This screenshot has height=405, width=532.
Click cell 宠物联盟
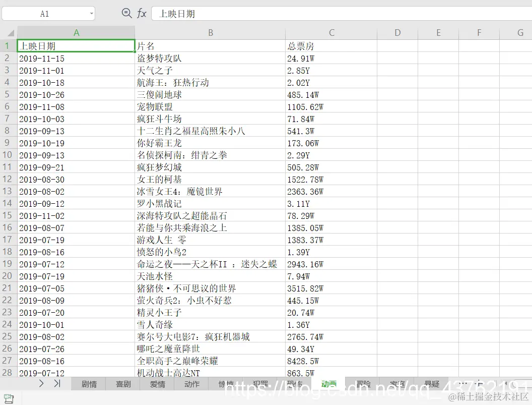(x=211, y=107)
